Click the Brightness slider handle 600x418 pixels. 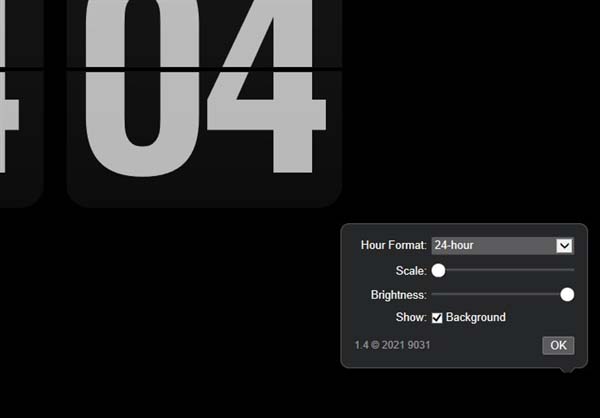tap(567, 295)
